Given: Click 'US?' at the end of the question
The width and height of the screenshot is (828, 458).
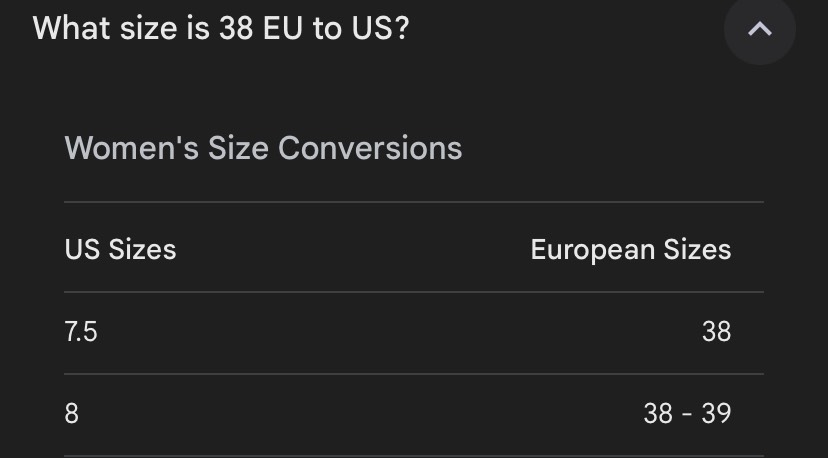Looking at the screenshot, I should pos(380,28).
